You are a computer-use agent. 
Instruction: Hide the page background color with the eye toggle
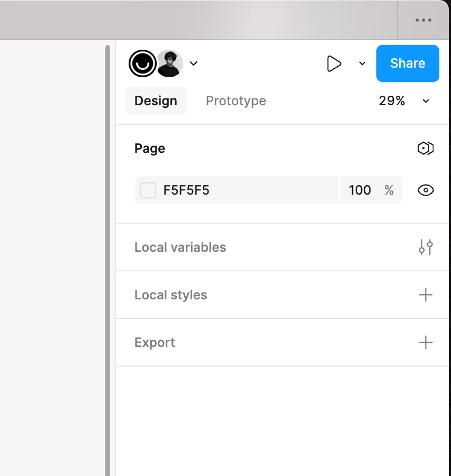click(426, 190)
